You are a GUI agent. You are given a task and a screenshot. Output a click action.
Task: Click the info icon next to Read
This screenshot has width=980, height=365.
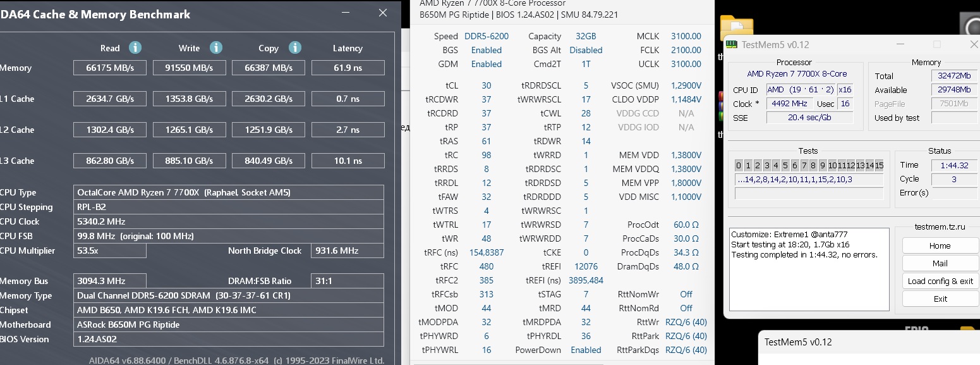pyautogui.click(x=135, y=47)
